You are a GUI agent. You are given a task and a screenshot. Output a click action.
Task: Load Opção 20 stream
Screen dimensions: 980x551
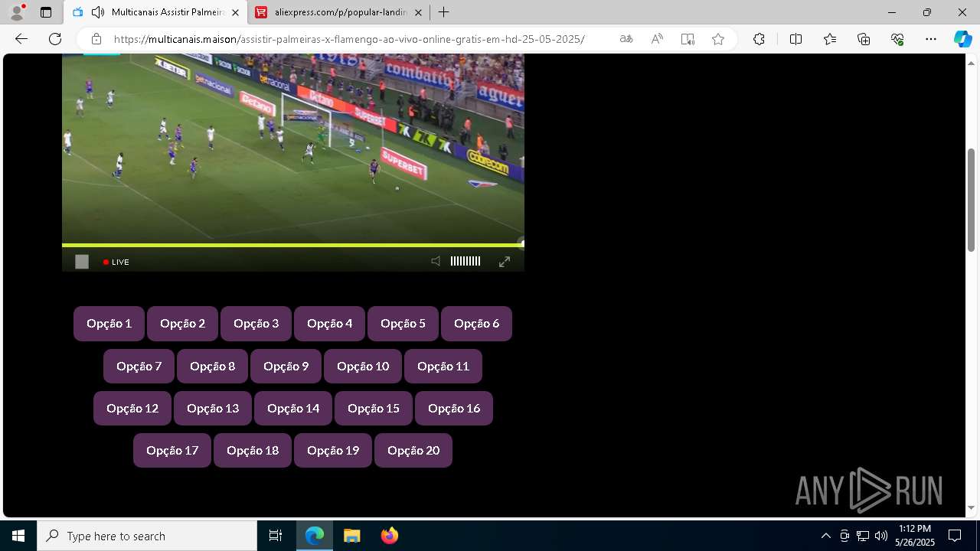pos(413,450)
